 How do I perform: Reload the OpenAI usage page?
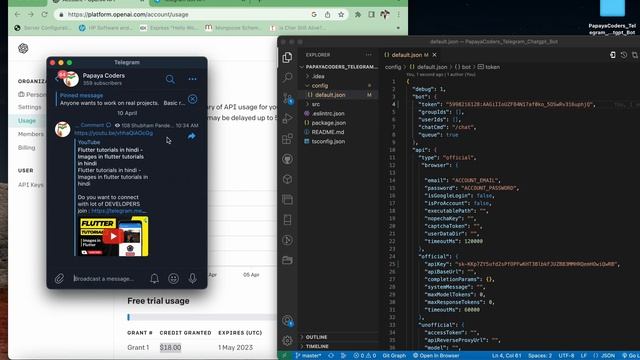tap(44, 14)
